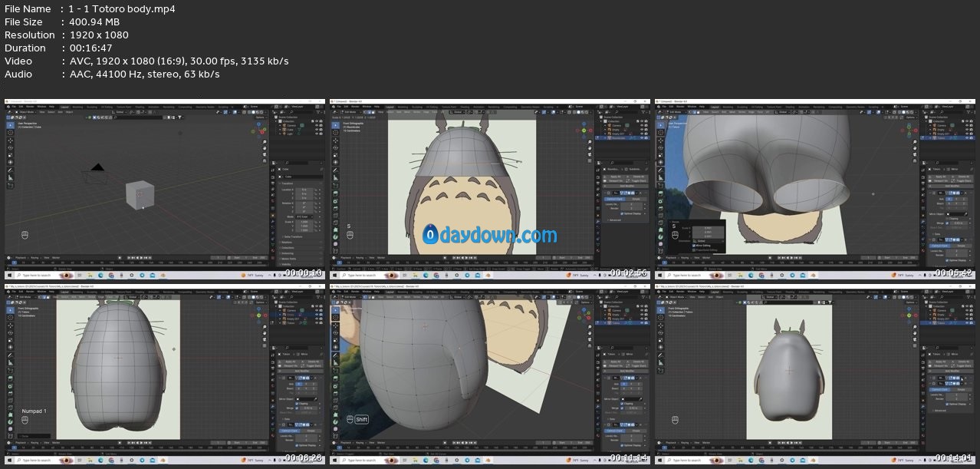Expand Delta Transform in the 00:00:10 frame
980x469 pixels.
point(292,236)
